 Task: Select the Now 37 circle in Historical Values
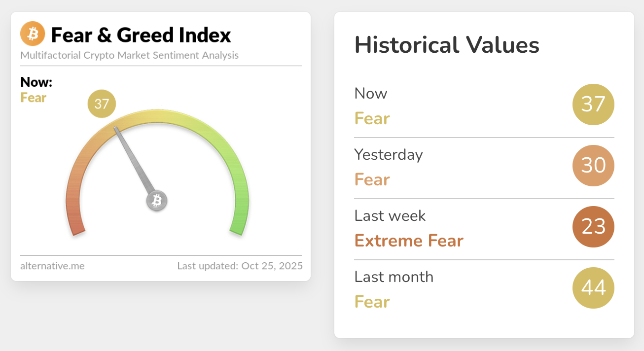pyautogui.click(x=593, y=105)
